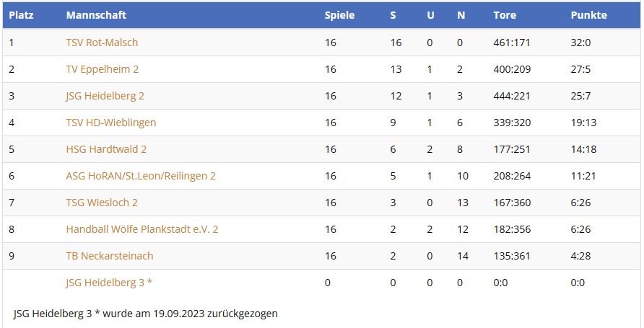Click the 32:0 points cell
644x328 pixels.
coord(580,43)
